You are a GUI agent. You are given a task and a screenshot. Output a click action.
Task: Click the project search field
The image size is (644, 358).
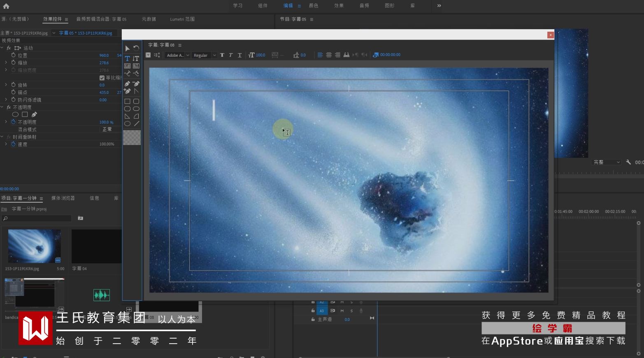[x=37, y=218]
